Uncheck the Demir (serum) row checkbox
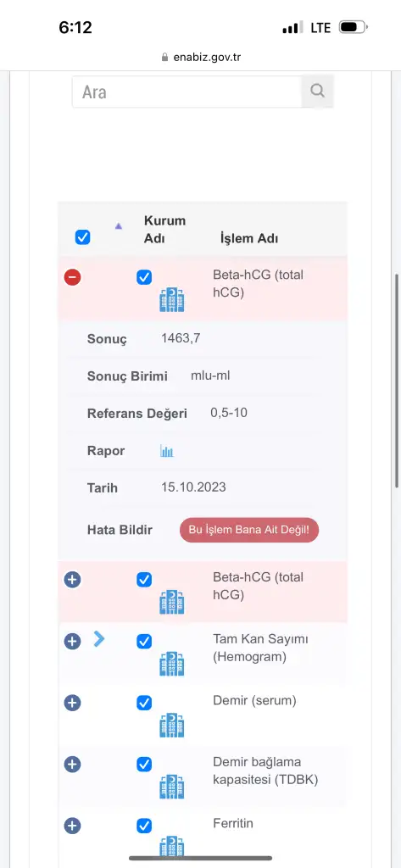Screen dimensions: 401x868 pos(144,703)
